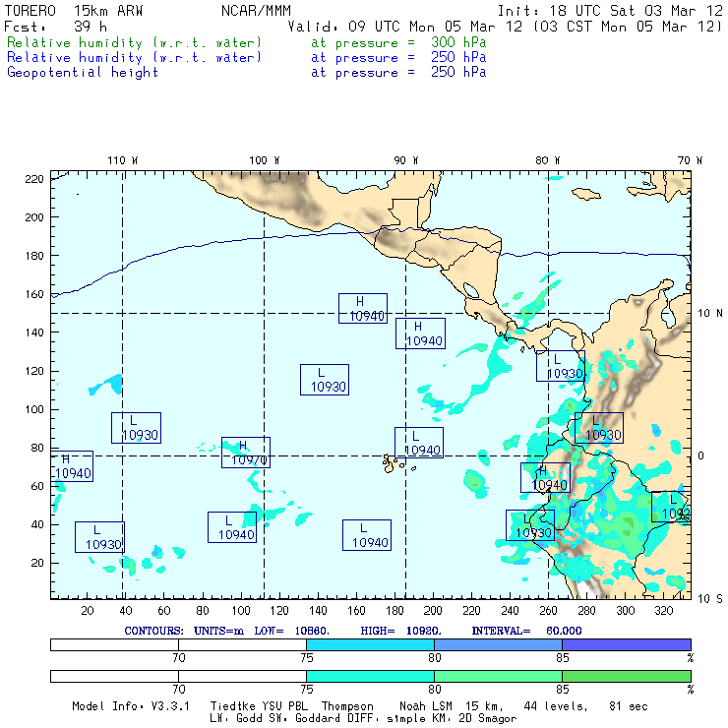Click the '220' tick label on left axis
The width and height of the screenshot is (728, 728).
34,179
